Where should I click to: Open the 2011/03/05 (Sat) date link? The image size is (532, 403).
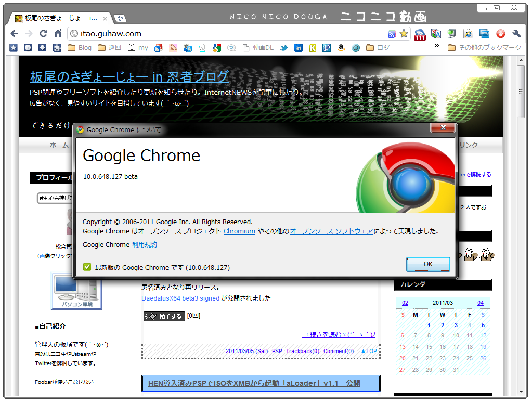pos(246,352)
